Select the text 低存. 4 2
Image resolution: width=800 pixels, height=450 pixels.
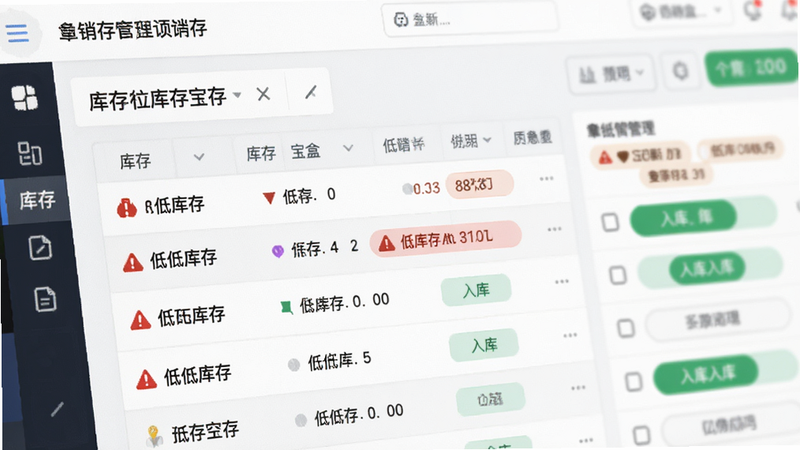point(324,248)
